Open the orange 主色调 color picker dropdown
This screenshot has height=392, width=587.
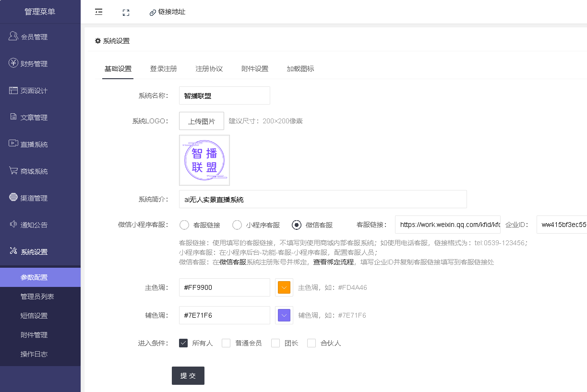[x=284, y=287]
